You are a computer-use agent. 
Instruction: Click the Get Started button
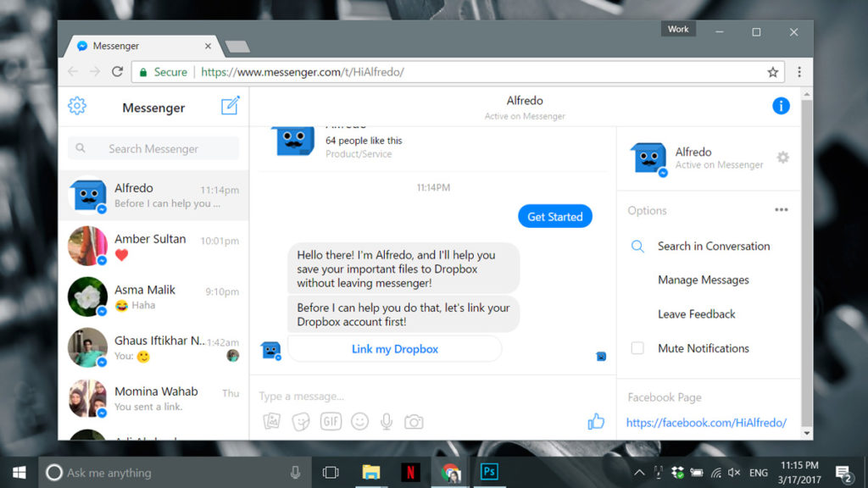tap(554, 216)
